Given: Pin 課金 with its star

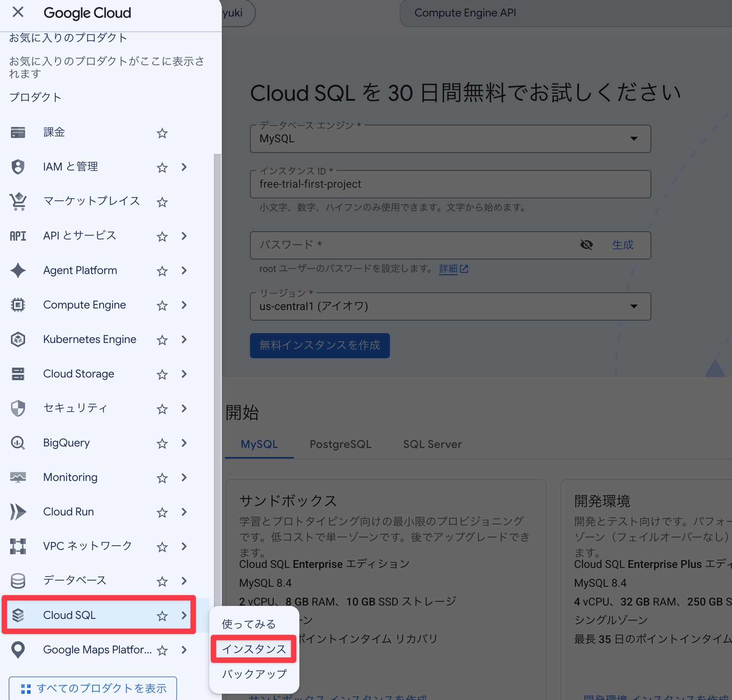Looking at the screenshot, I should (x=162, y=133).
